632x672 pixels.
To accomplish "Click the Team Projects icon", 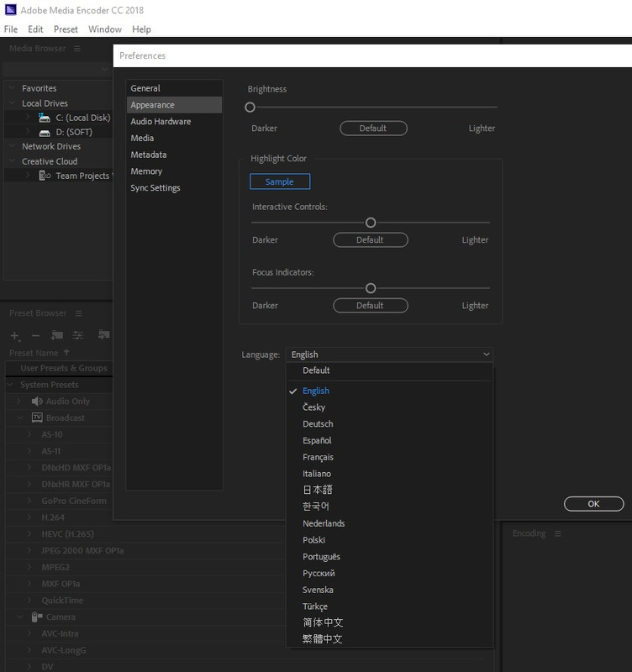I will tap(45, 176).
